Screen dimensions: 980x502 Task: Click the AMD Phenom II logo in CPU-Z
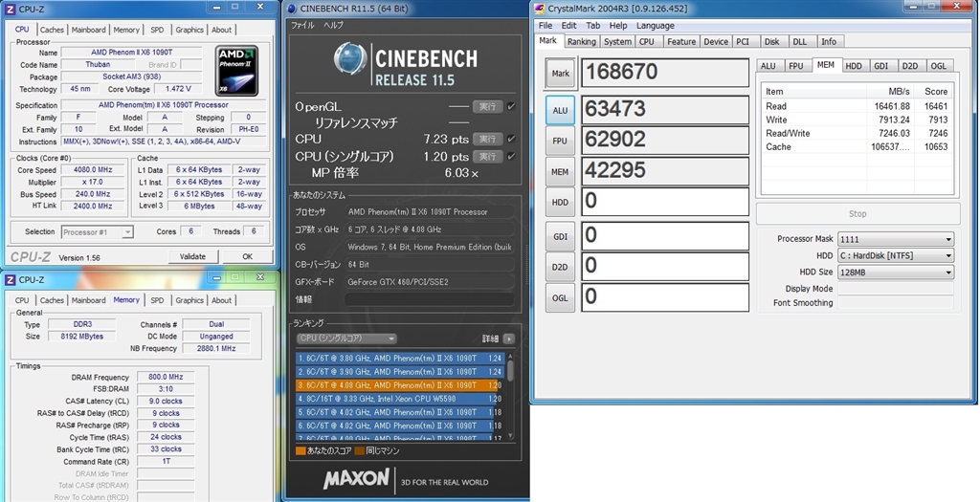tap(235, 69)
